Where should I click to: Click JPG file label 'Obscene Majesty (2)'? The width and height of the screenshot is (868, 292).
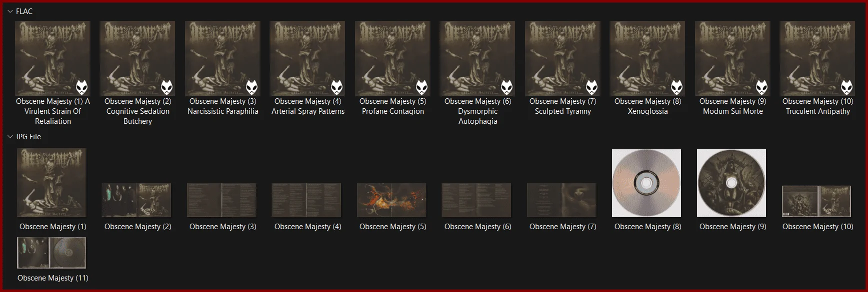pyautogui.click(x=138, y=227)
